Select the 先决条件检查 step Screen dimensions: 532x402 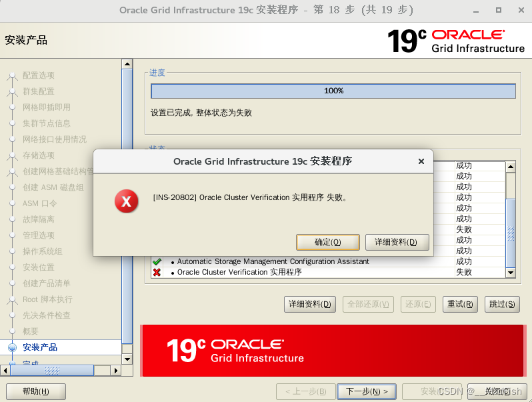click(47, 315)
